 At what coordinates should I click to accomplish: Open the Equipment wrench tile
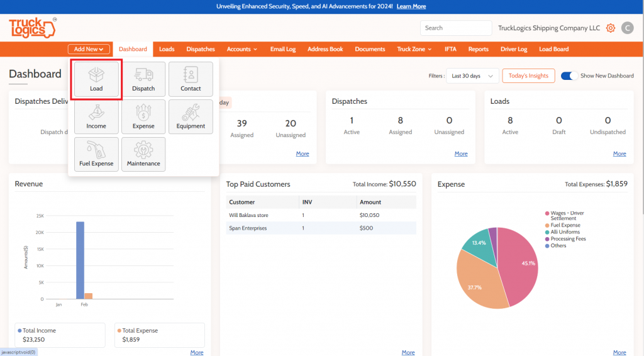pos(191,116)
